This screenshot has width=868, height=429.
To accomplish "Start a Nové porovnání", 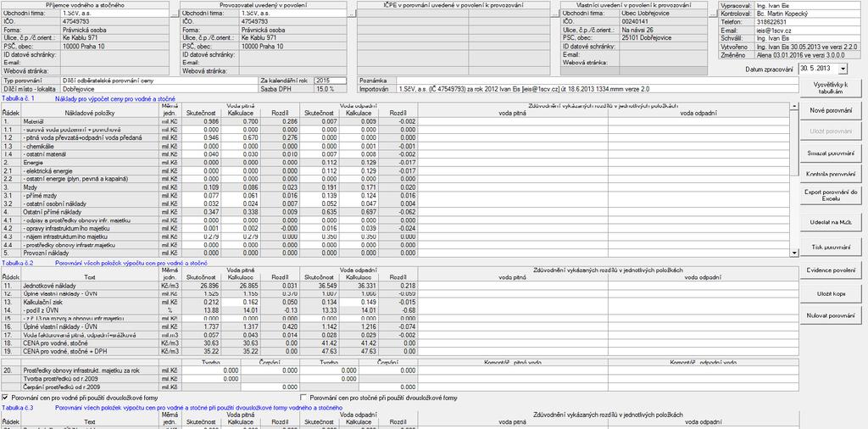I will [831, 110].
